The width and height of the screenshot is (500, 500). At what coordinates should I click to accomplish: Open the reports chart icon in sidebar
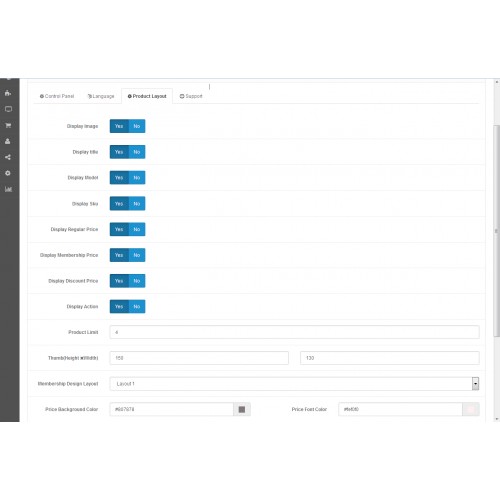[x=8, y=189]
